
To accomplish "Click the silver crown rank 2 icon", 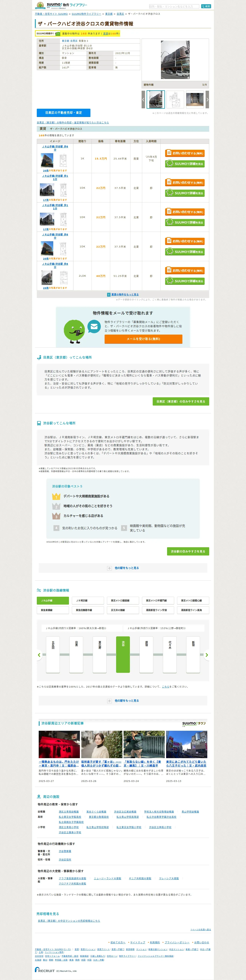I will coord(56,506).
